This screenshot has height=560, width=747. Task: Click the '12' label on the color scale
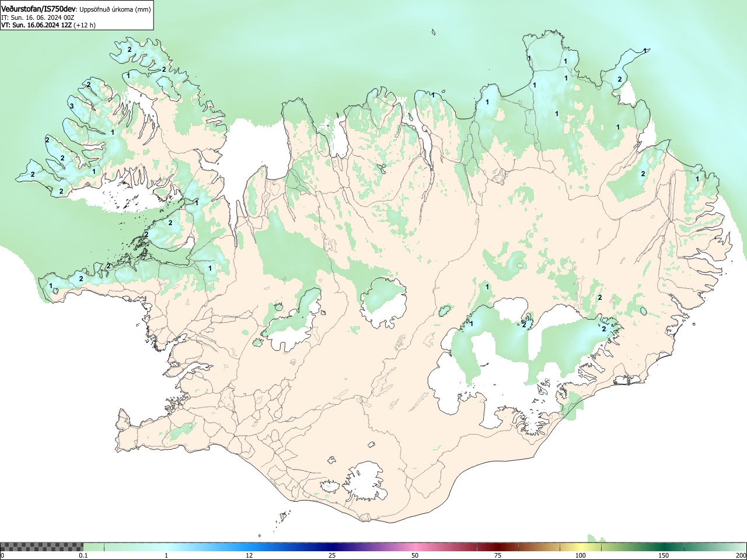pos(249,555)
